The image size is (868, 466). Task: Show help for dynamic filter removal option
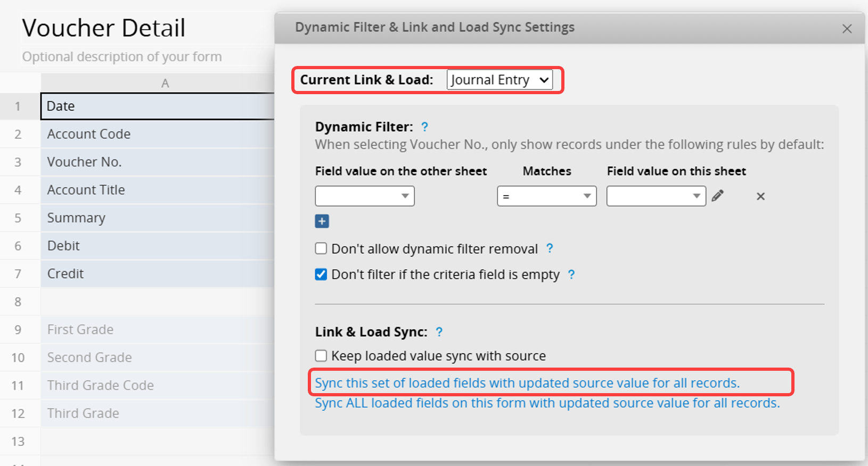pos(550,248)
